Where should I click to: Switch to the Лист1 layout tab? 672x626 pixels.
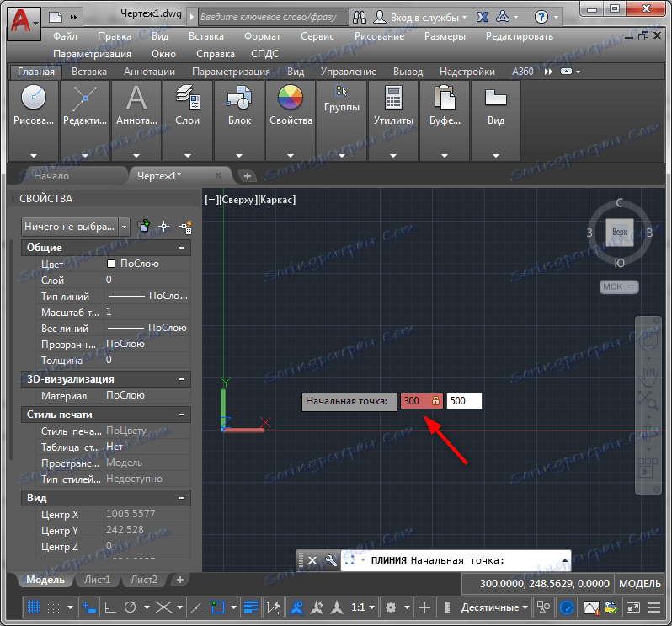(x=98, y=580)
